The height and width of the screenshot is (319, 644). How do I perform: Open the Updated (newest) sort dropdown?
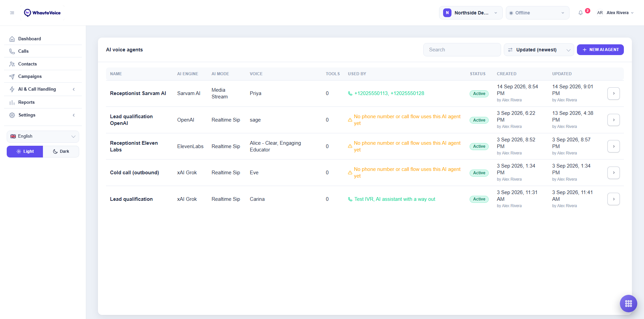pos(539,50)
